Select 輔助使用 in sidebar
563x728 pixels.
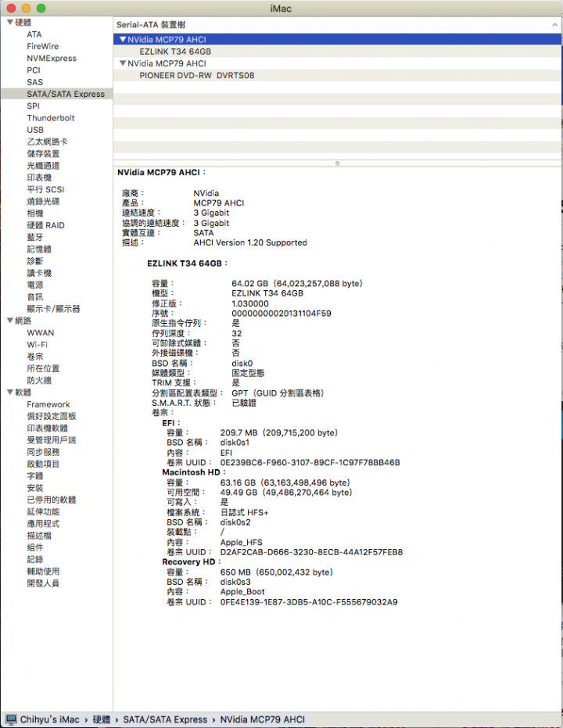43,572
